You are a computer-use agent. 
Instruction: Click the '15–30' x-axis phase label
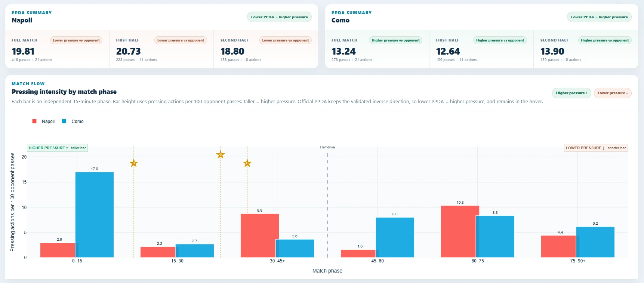coord(177,261)
